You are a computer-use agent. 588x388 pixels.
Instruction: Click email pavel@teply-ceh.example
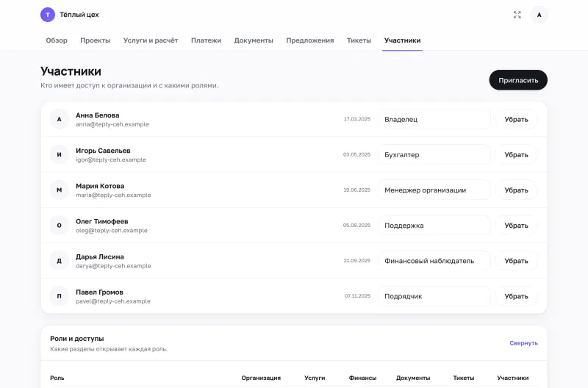coord(113,301)
